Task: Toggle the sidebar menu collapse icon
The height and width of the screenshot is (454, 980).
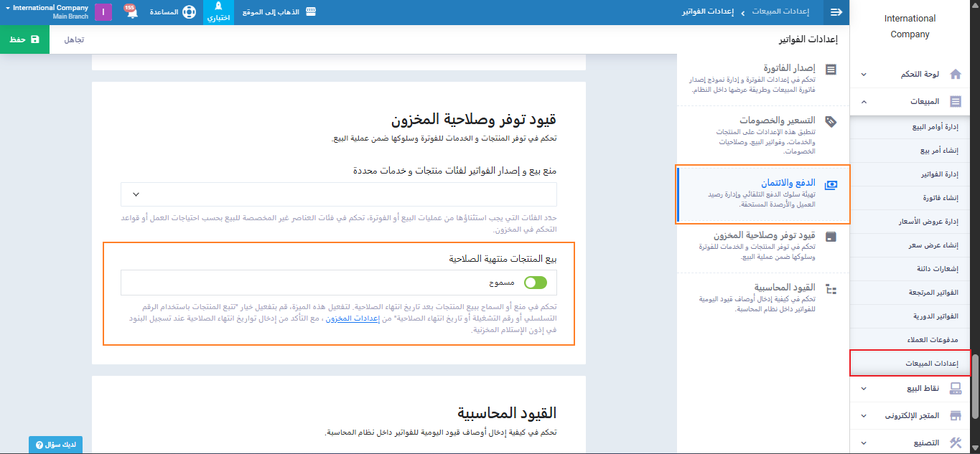Action: pyautogui.click(x=836, y=12)
